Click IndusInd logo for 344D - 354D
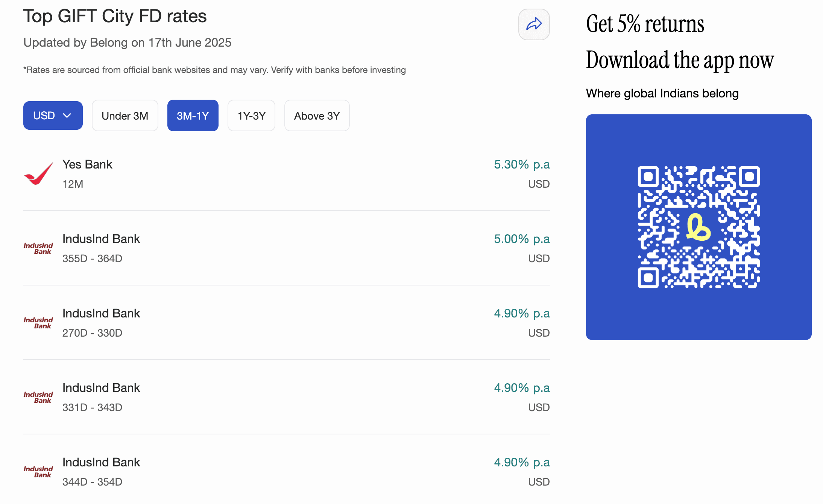The height and width of the screenshot is (504, 823). pyautogui.click(x=38, y=472)
